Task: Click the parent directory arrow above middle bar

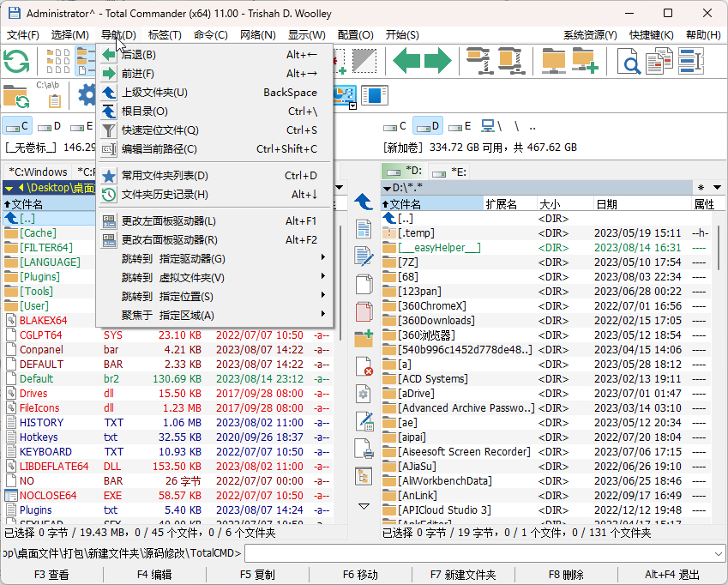Action: coord(364,202)
